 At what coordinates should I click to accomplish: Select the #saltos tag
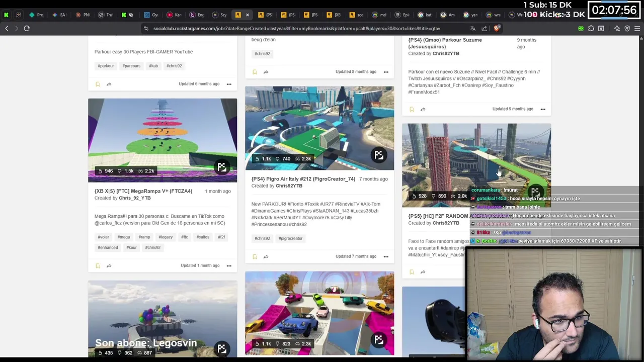tap(203, 237)
